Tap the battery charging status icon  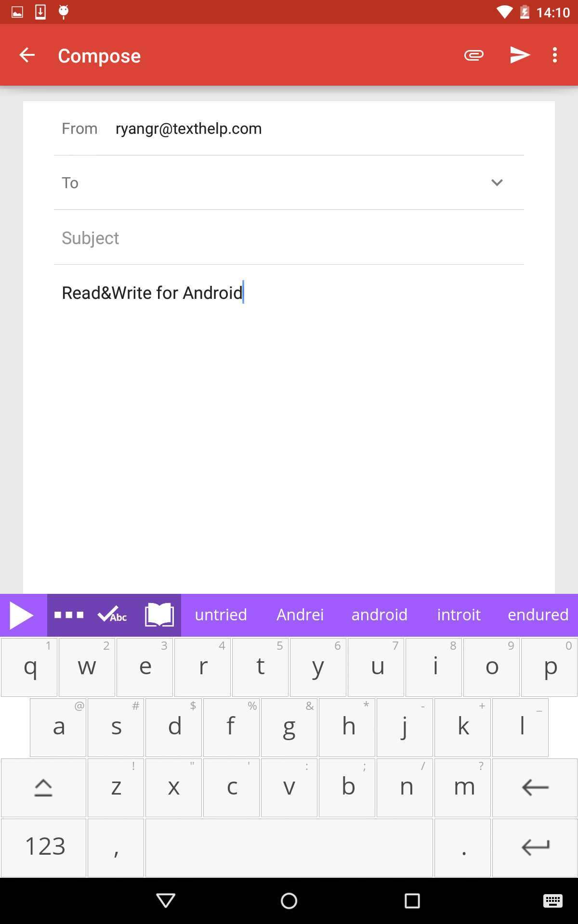click(x=525, y=12)
